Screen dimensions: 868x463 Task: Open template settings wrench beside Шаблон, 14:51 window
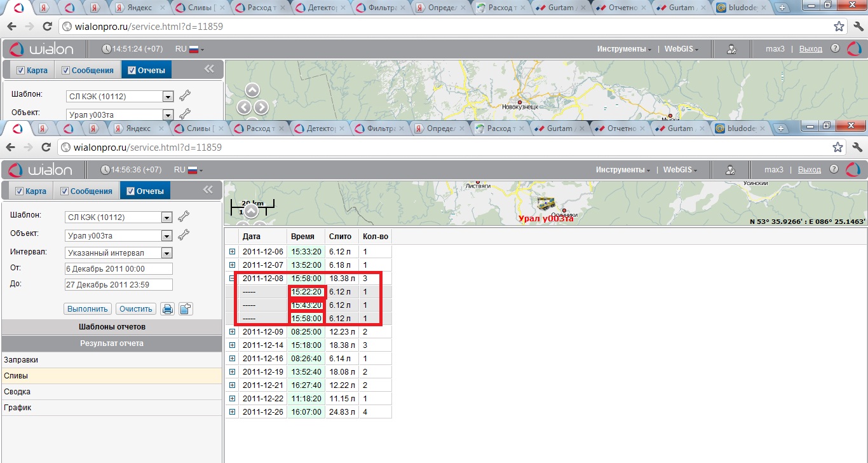tap(185, 96)
